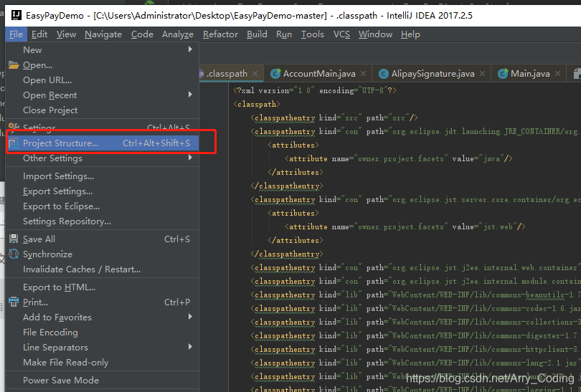This screenshot has height=392, width=581.
Task: Open the Edit menu
Action: [39, 34]
